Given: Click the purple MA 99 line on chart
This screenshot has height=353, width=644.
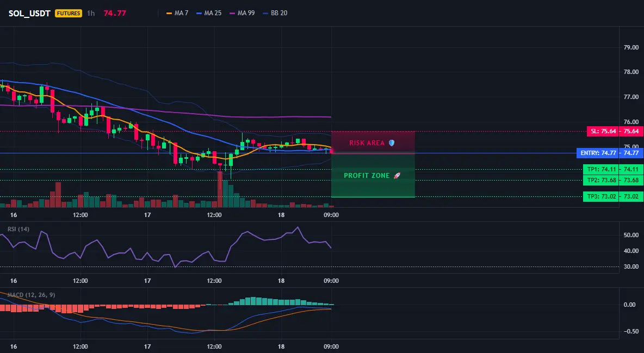Looking at the screenshot, I should 164,112.
